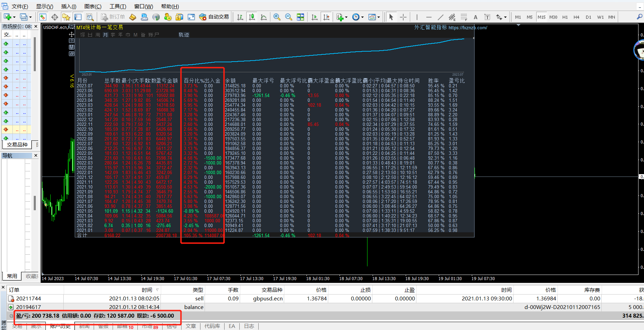Expand the Periods clock dropdown arrow
Screen dimensions: 644x330
click(363, 17)
